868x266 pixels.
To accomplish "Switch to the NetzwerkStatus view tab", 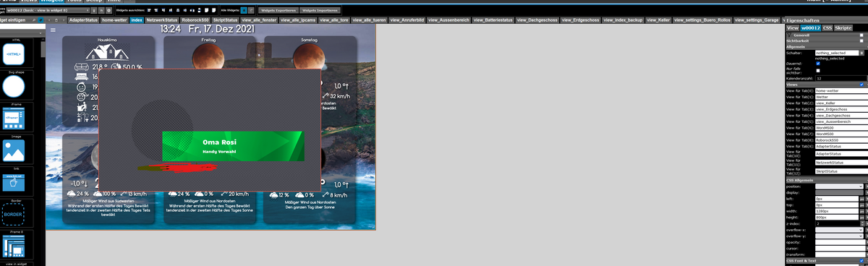I will point(161,20).
